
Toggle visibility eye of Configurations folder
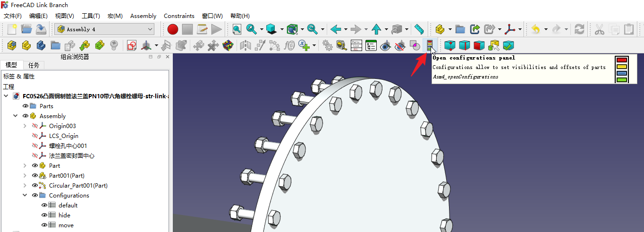[x=34, y=195]
